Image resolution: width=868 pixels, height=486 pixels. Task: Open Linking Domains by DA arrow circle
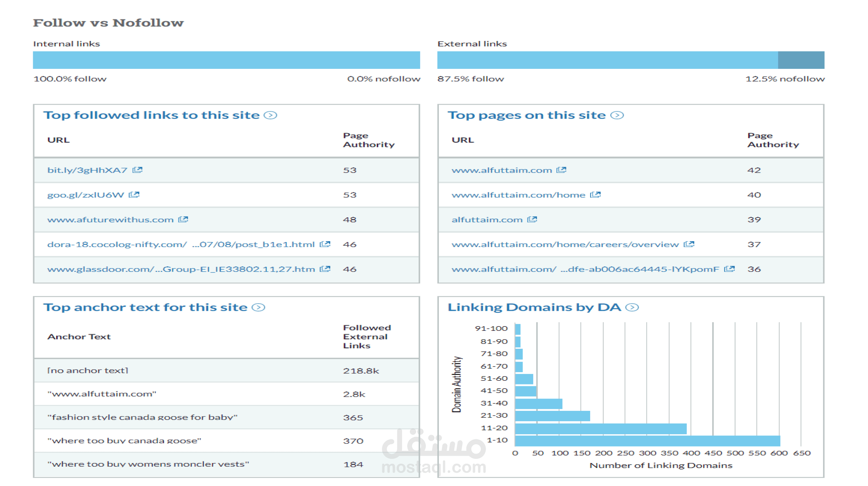[x=632, y=307]
